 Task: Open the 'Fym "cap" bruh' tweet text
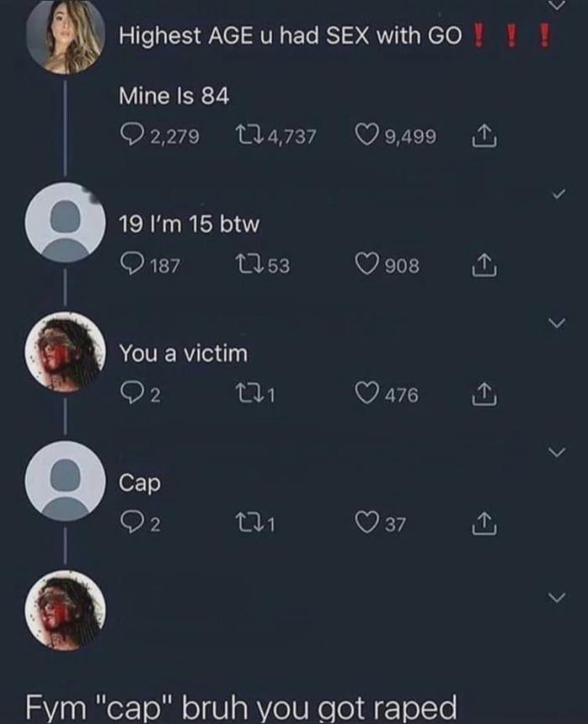pyautogui.click(x=241, y=707)
